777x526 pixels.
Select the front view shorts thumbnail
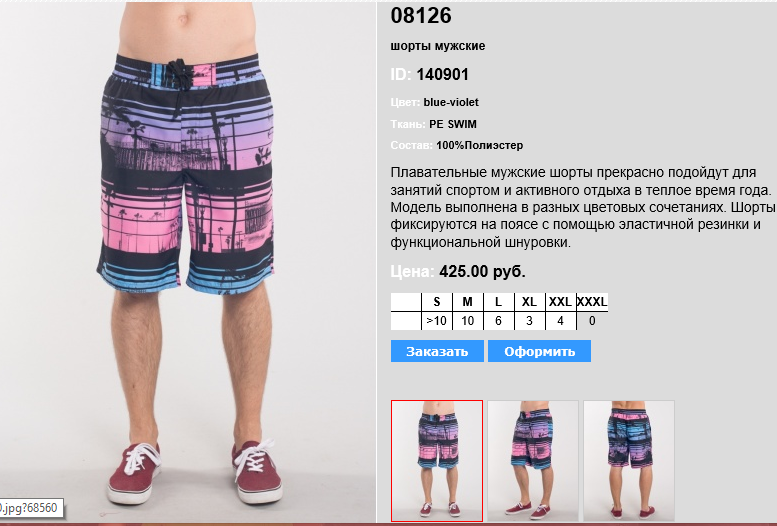click(x=437, y=461)
